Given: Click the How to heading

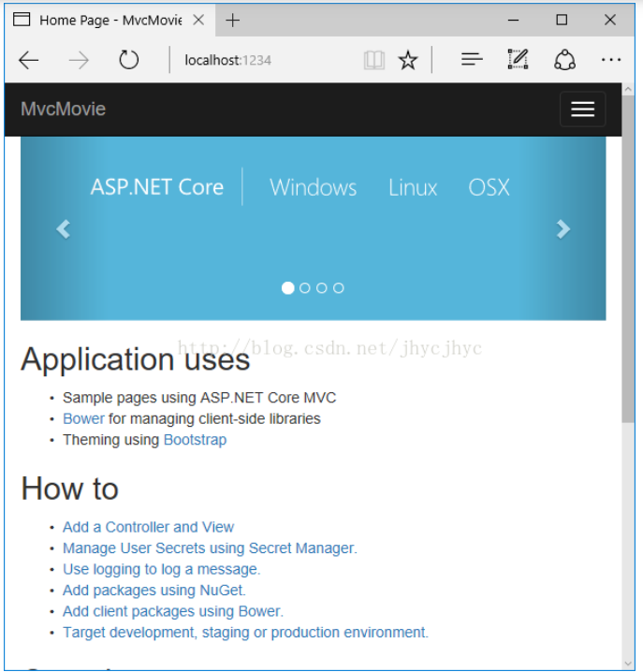Looking at the screenshot, I should 69,489.
